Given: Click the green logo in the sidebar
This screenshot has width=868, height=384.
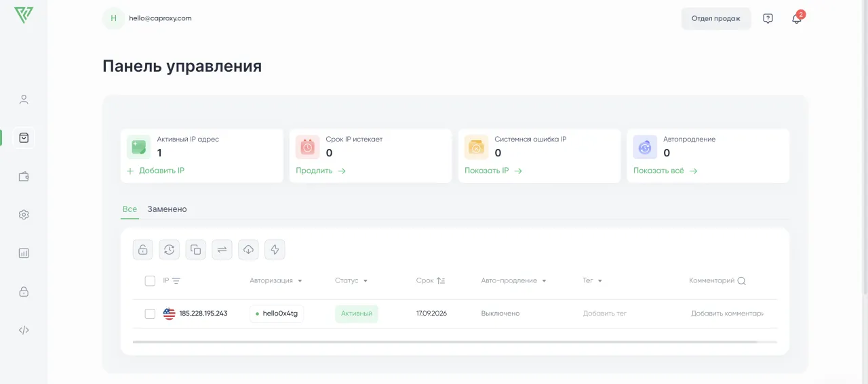Looking at the screenshot, I should [24, 16].
